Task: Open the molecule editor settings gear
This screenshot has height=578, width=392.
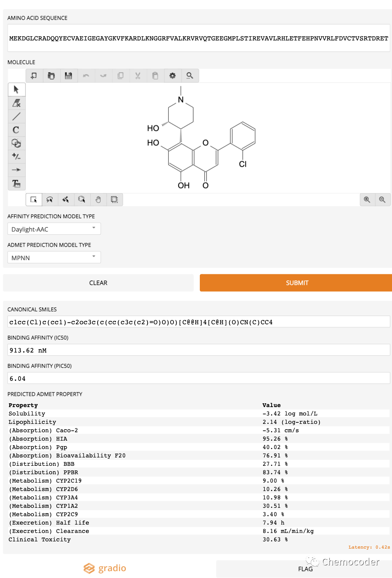Action: pyautogui.click(x=172, y=76)
